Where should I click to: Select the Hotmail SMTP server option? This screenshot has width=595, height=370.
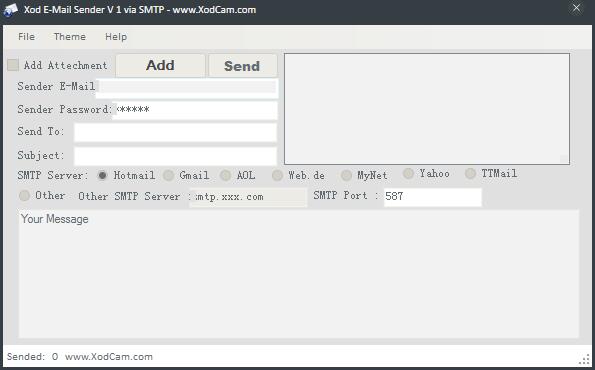102,175
